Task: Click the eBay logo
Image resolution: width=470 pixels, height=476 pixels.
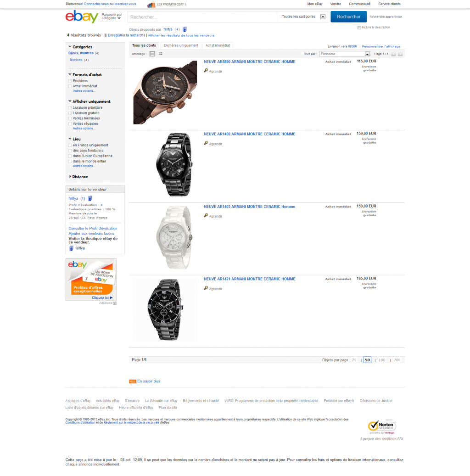Action: coord(82,17)
